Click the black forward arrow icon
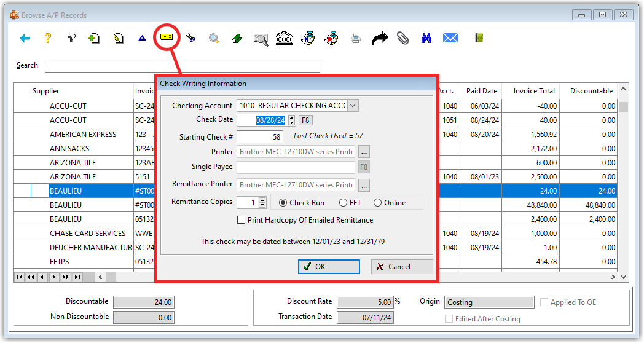 380,39
